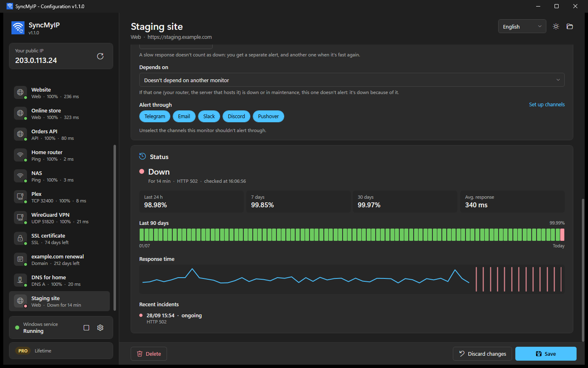
Task: Select the SSL certificate lock icon
Action: pos(20,238)
